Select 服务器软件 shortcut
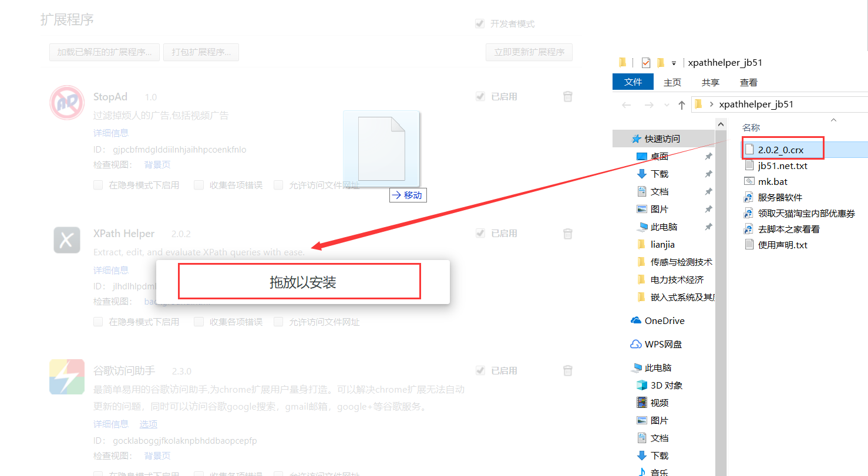868x476 pixels. [x=773, y=197]
